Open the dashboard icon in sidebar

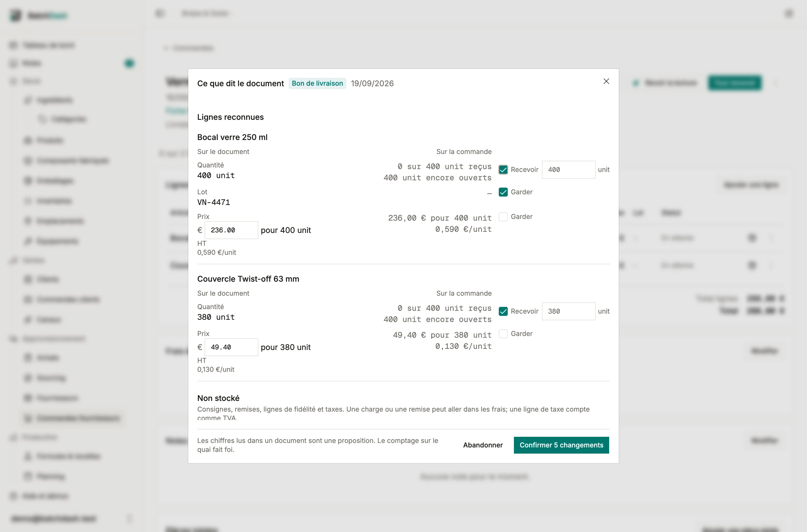[x=13, y=45]
